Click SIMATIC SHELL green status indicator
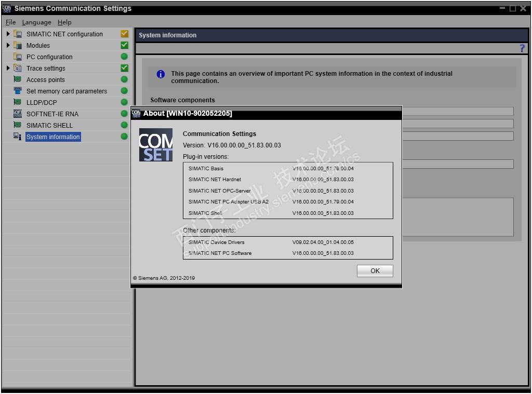The image size is (532, 394). point(124,125)
